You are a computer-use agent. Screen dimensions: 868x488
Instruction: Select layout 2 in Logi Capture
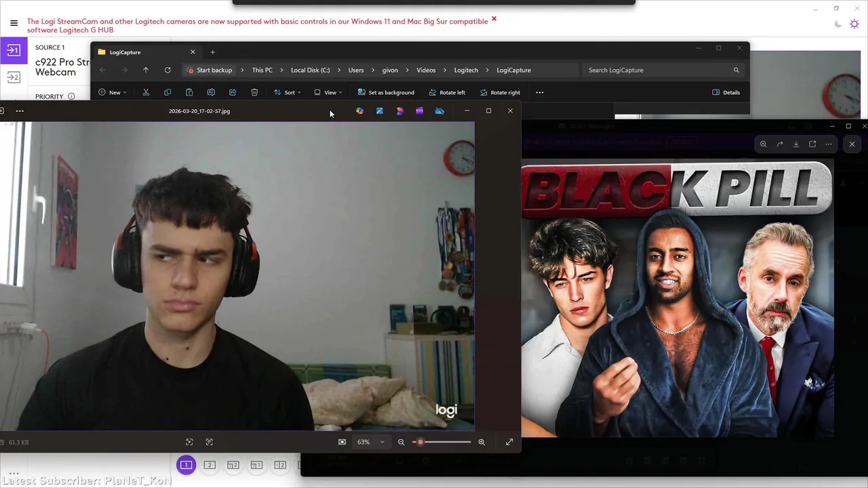[x=210, y=465]
